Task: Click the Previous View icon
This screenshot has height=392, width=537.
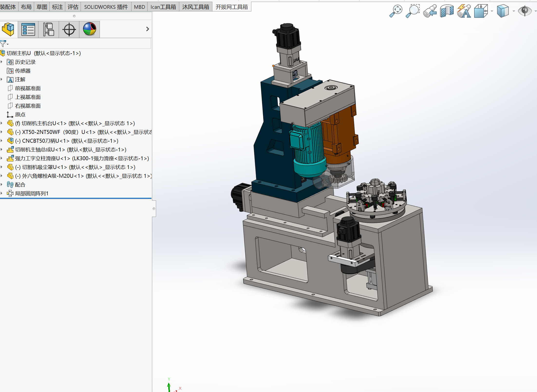Action: [x=430, y=11]
